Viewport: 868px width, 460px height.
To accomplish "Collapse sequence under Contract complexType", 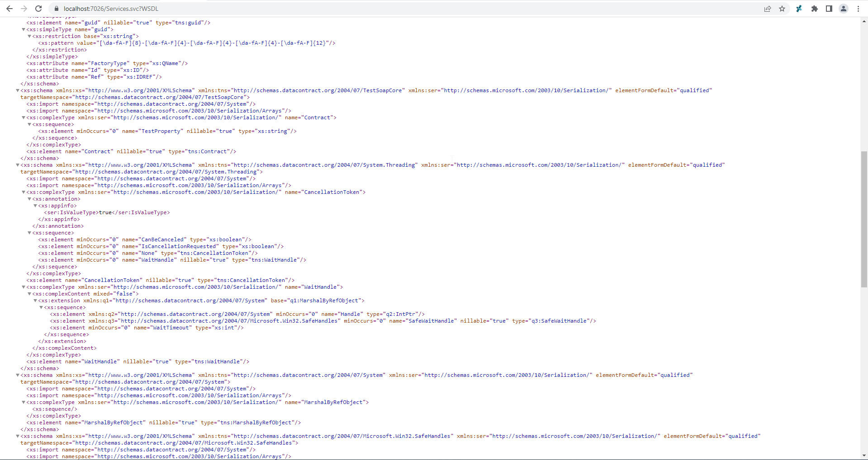I will [29, 125].
